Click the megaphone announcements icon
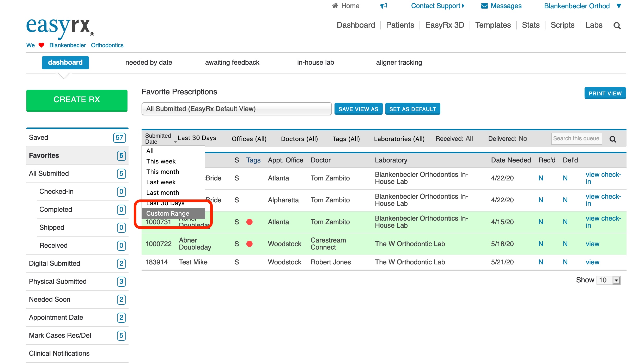This screenshot has width=644, height=364. point(384,6)
